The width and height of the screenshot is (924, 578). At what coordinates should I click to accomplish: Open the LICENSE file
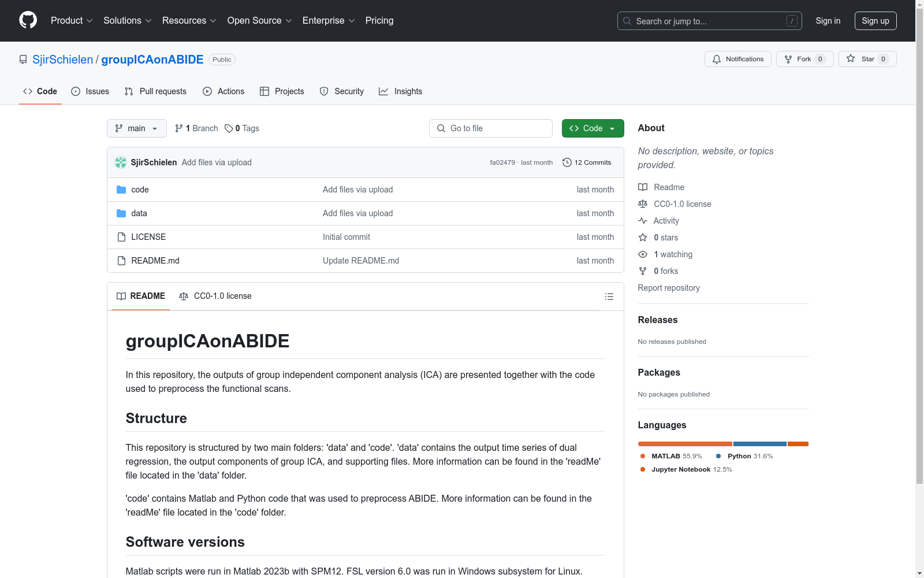pos(148,237)
